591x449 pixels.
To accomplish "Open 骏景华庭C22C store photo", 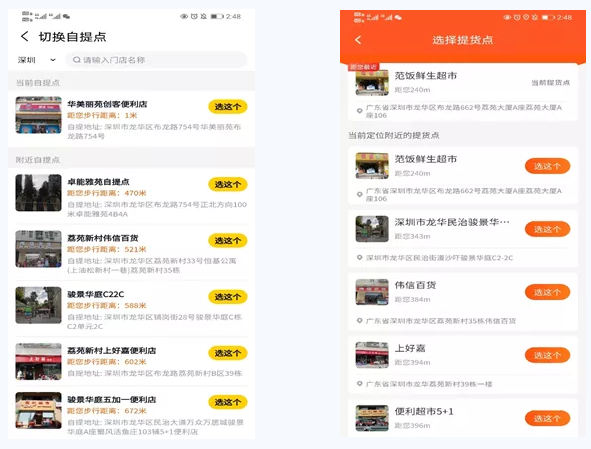I will (38, 305).
